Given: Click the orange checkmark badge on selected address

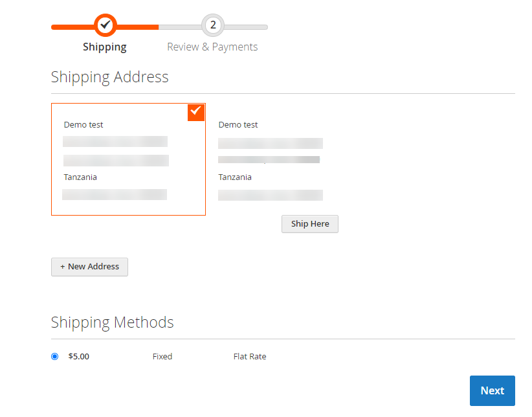Looking at the screenshot, I should 196,112.
